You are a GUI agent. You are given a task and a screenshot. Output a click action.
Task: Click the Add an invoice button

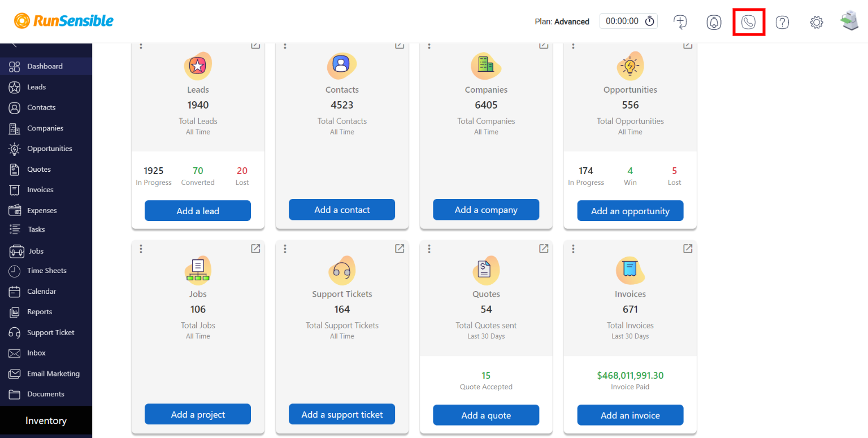[630, 415]
